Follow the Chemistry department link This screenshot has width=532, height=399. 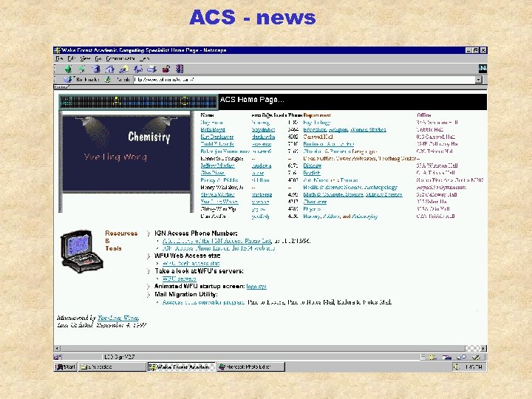point(315,202)
